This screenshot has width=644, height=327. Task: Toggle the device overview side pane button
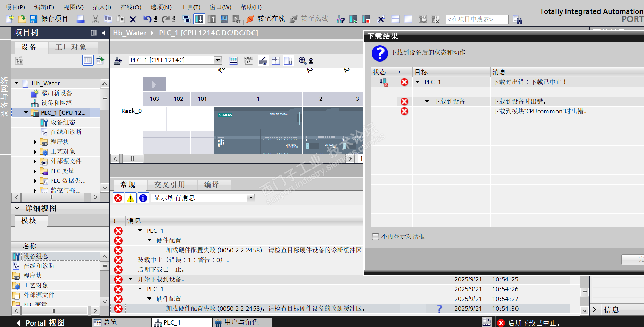click(288, 60)
